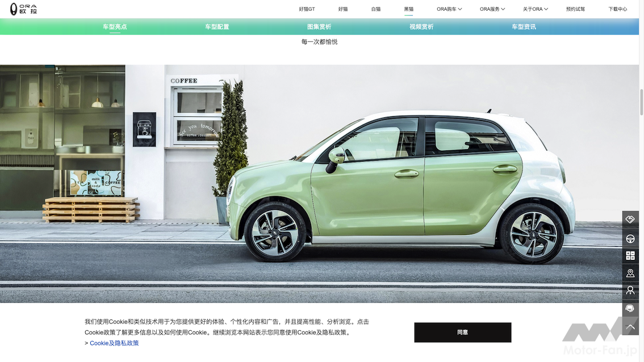Screen dimensions: 644x362
Task: Open the 视频赏析 tab
Action: click(x=421, y=27)
